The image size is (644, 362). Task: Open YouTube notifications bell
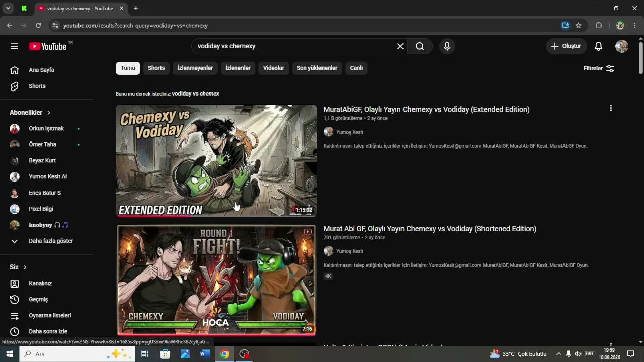click(598, 46)
